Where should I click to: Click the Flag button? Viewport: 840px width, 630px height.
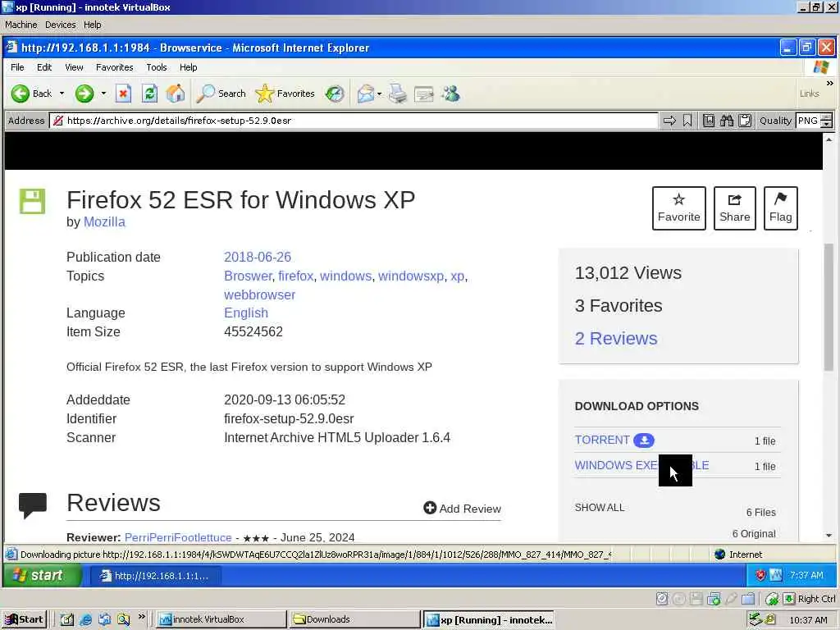(781, 208)
